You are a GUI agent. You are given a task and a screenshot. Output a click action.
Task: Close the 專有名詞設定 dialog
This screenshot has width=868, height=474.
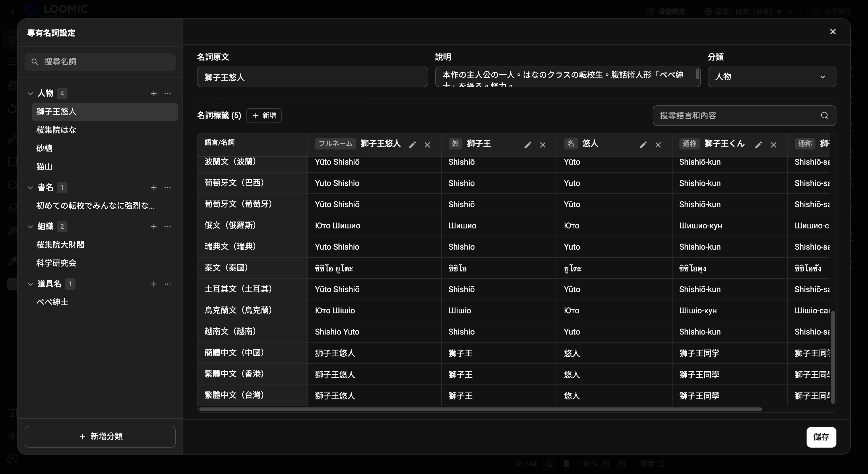(833, 32)
